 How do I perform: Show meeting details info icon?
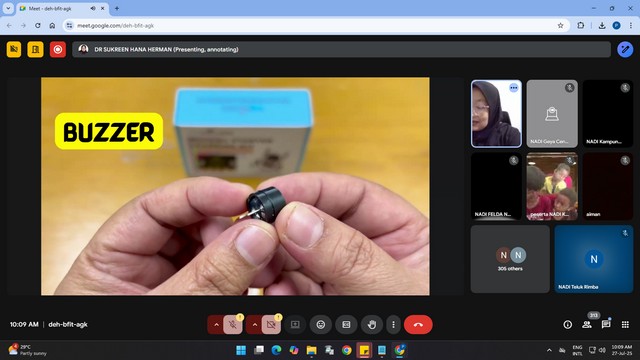[x=567, y=324]
